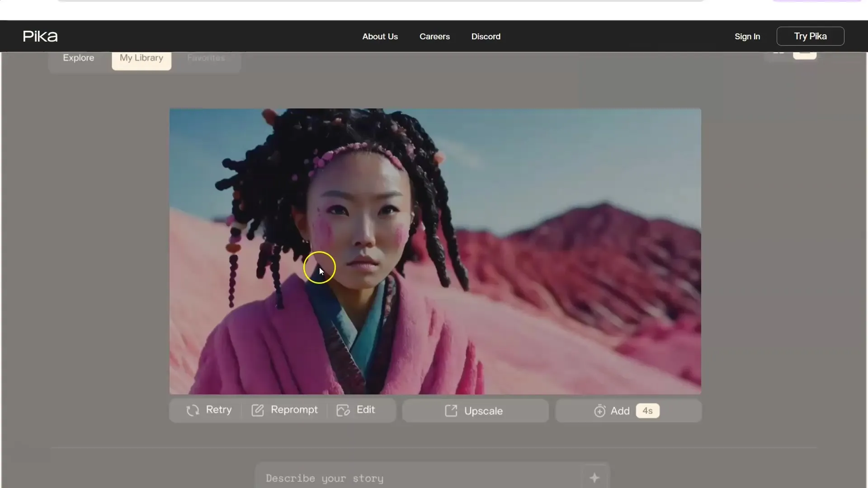Click the Pika logo home icon
This screenshot has height=488, width=868.
40,36
